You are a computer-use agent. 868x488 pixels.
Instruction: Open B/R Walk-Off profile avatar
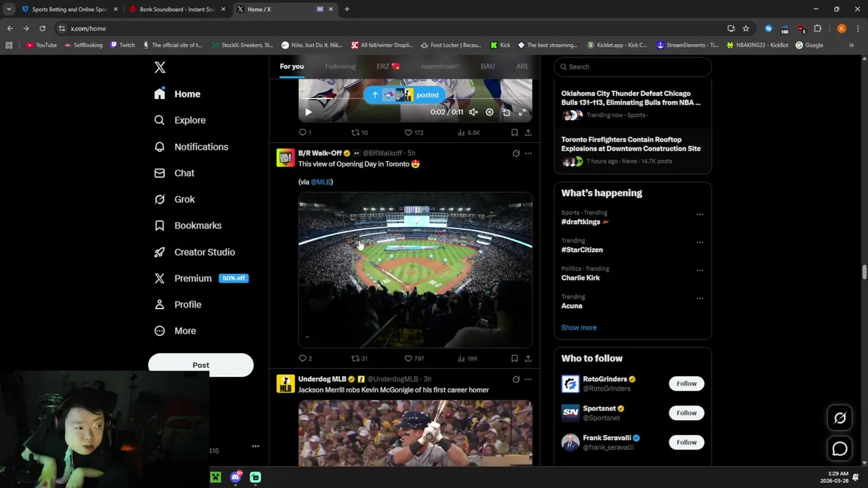[x=285, y=158]
